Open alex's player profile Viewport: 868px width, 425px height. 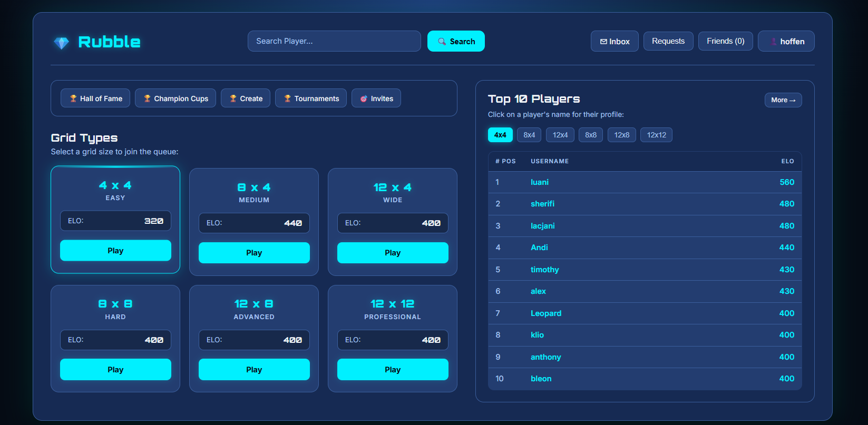tap(538, 291)
